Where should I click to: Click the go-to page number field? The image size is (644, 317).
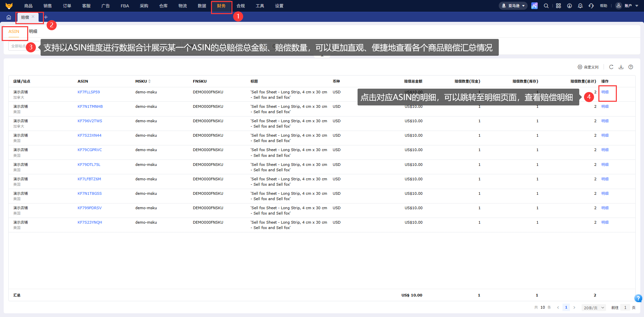click(625, 308)
